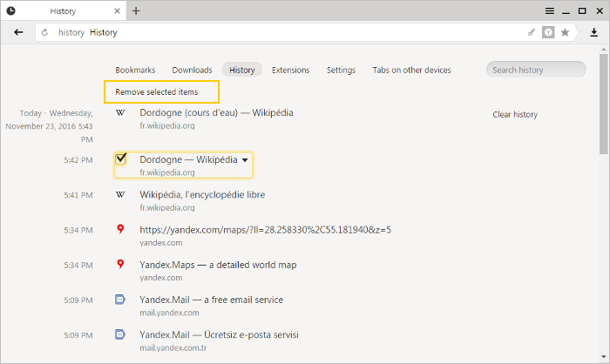Click mail icon beside free email service entry

120,300
